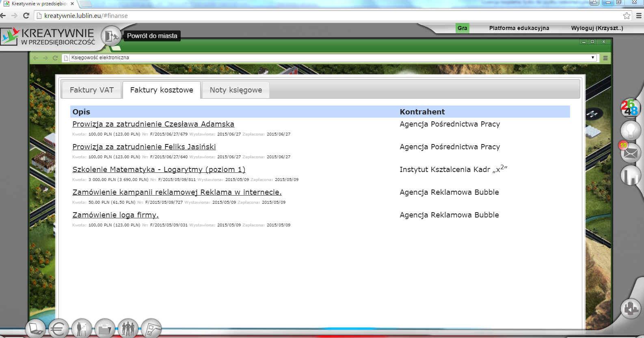Select the Kreatywnie w przedsiębiorczość browser tab
Viewport: 644px width, 338px height.
click(39, 4)
